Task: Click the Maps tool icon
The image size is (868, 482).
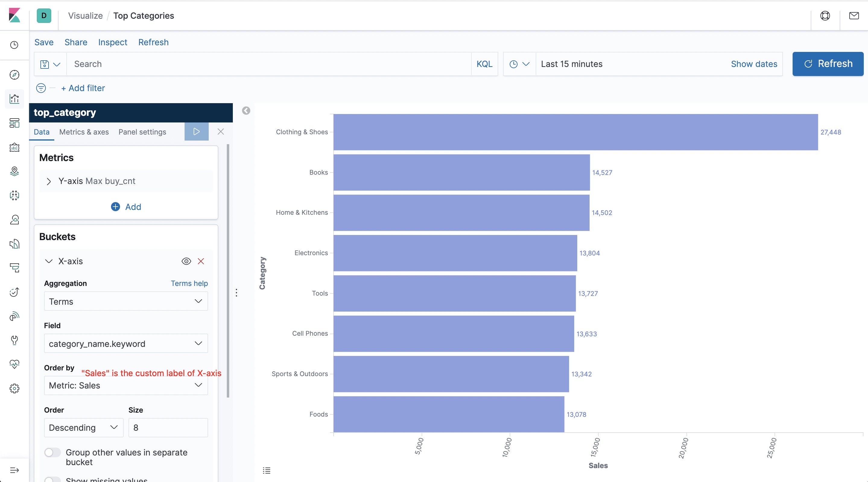Action: 14,171
